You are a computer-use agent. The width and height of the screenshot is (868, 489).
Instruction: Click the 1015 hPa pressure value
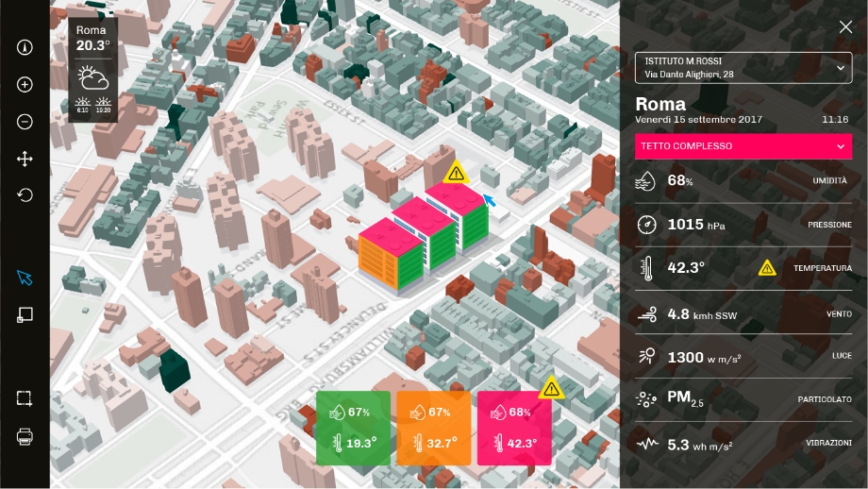(x=696, y=225)
